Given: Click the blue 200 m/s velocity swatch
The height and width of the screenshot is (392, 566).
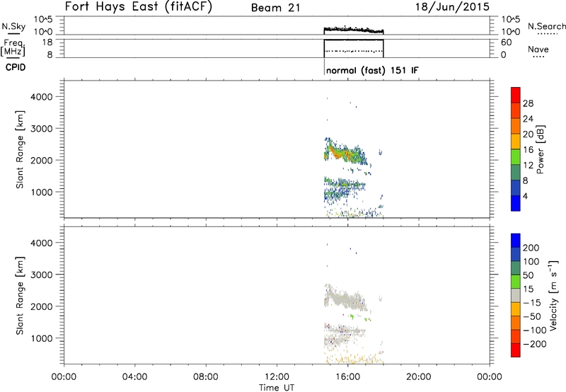Looking at the screenshot, I should click(516, 241).
